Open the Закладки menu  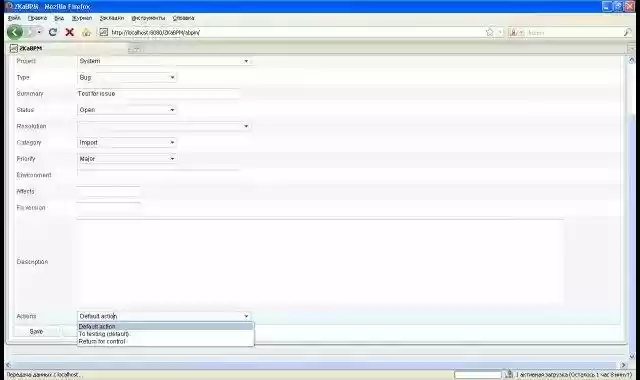click(x=111, y=18)
